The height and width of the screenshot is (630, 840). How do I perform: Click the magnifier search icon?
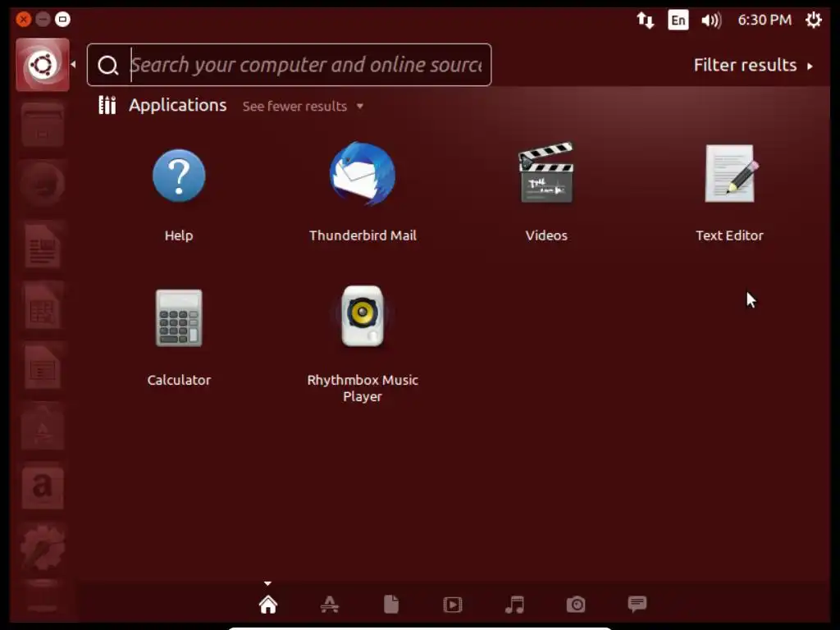click(x=107, y=66)
